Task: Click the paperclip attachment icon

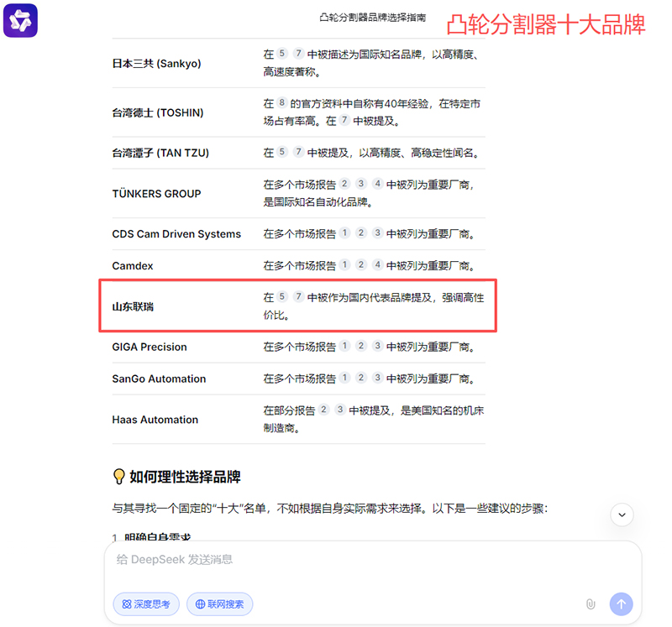Action: 591,603
